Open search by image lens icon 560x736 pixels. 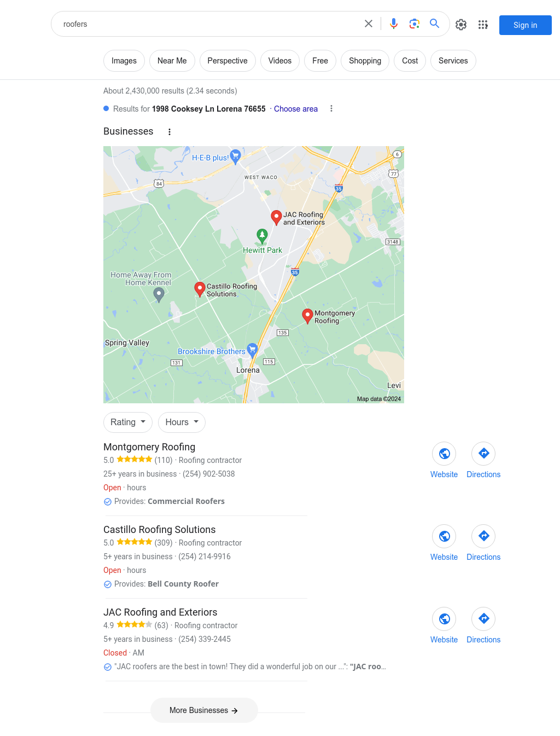click(415, 24)
